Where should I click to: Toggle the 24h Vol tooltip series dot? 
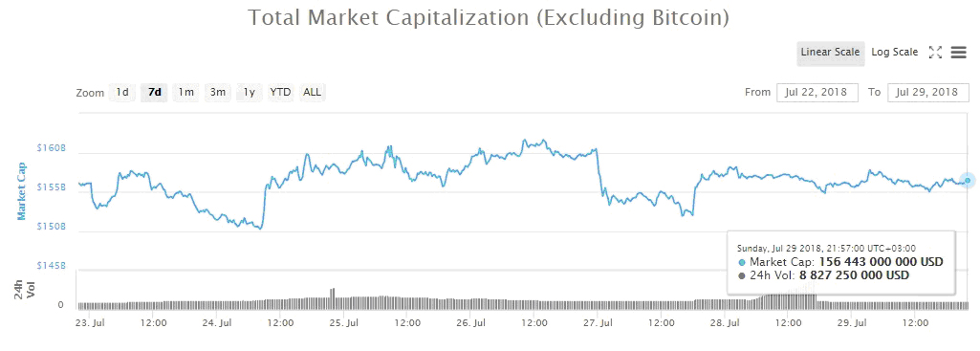coord(742,275)
